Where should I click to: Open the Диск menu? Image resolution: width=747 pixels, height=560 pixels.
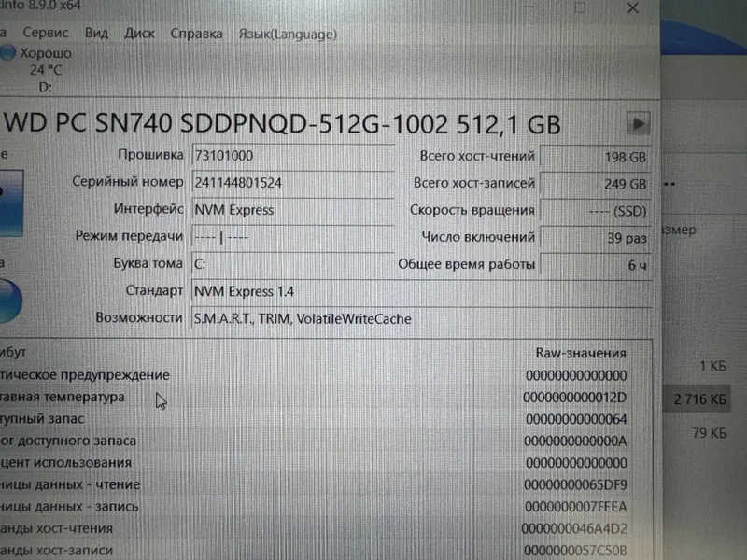pos(139,34)
